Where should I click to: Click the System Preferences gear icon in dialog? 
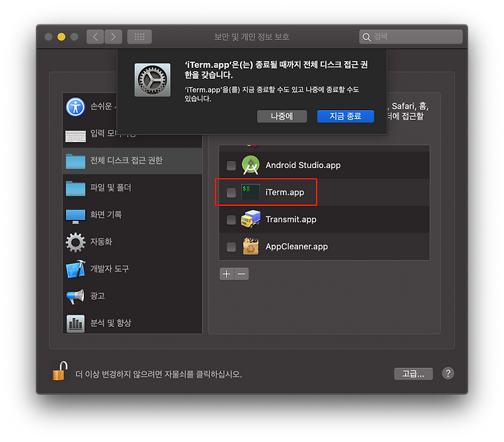[153, 80]
